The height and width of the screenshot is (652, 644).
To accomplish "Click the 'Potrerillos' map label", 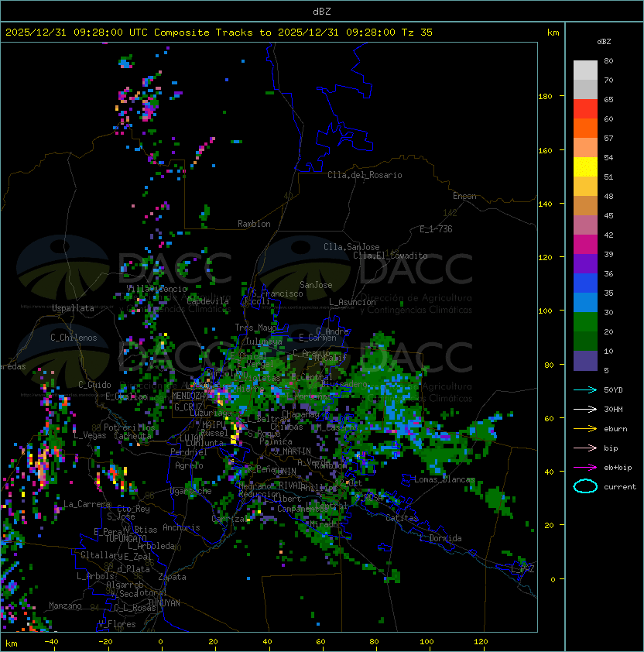I will pyautogui.click(x=129, y=427).
